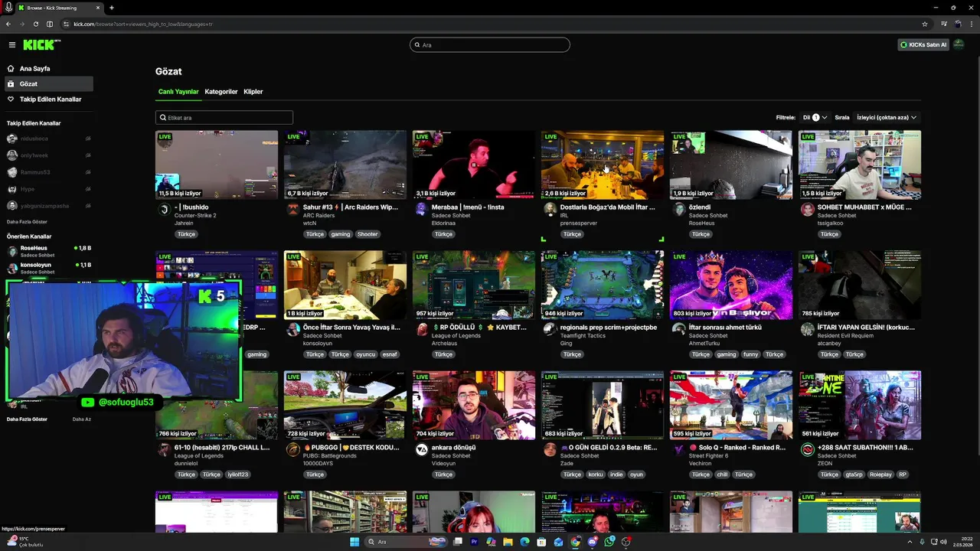Open the SOHBET MUHABBET x MÜGE stream title
980x551 pixels.
point(864,207)
